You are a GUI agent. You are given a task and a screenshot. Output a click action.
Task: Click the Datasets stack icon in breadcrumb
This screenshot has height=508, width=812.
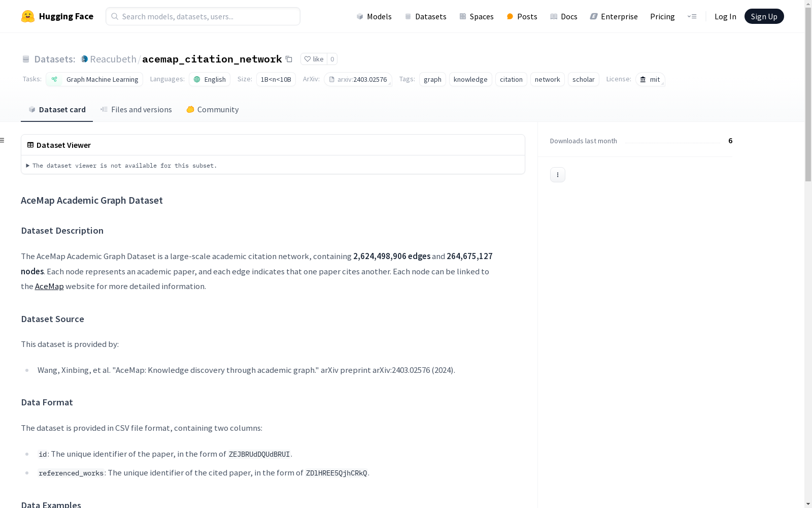(x=26, y=59)
